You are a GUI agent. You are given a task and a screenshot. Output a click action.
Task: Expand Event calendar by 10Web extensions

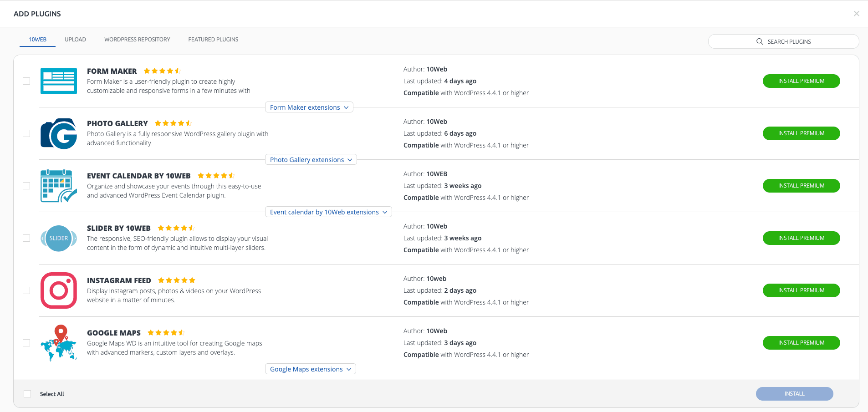click(x=328, y=212)
